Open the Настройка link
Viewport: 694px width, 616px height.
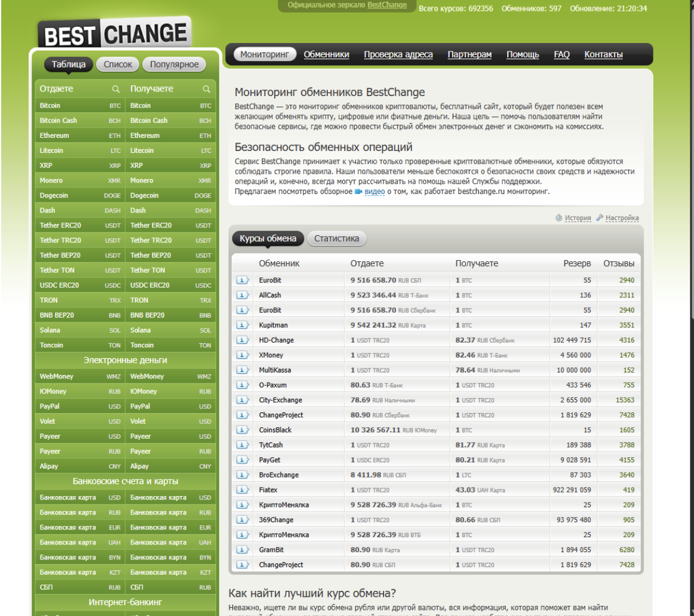click(622, 217)
